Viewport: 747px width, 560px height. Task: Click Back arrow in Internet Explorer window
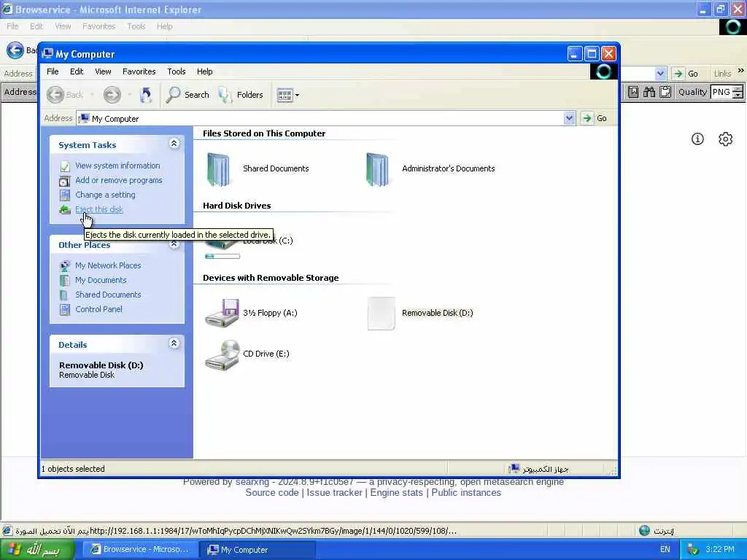click(15, 50)
